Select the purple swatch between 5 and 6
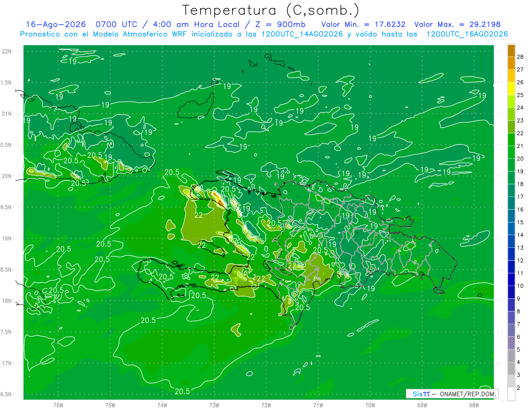 [x=511, y=343]
